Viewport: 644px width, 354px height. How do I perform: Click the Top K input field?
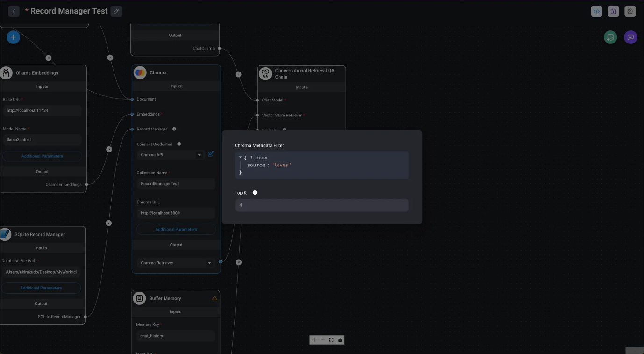tap(322, 205)
